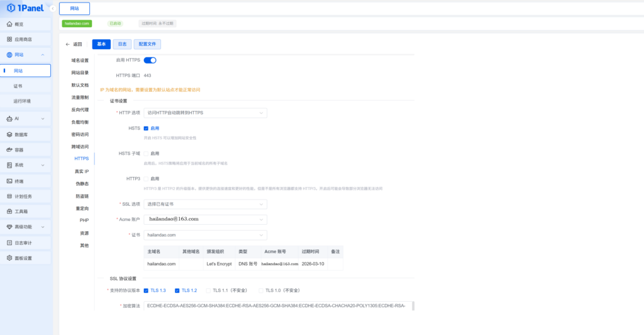This screenshot has height=335, width=644.
Task: Uncheck the HSTS 启用 checkbox
Action: pyautogui.click(x=146, y=128)
